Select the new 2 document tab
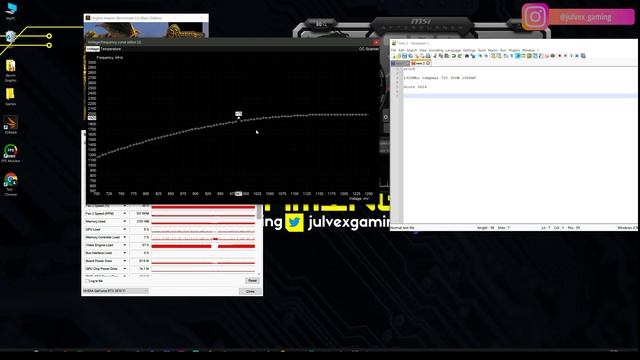 pyautogui.click(x=420, y=63)
